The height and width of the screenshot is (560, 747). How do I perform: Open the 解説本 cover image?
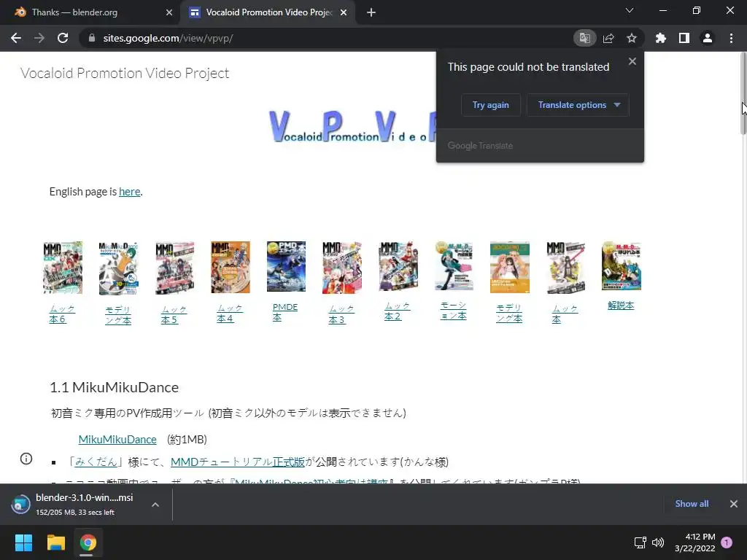622,265
